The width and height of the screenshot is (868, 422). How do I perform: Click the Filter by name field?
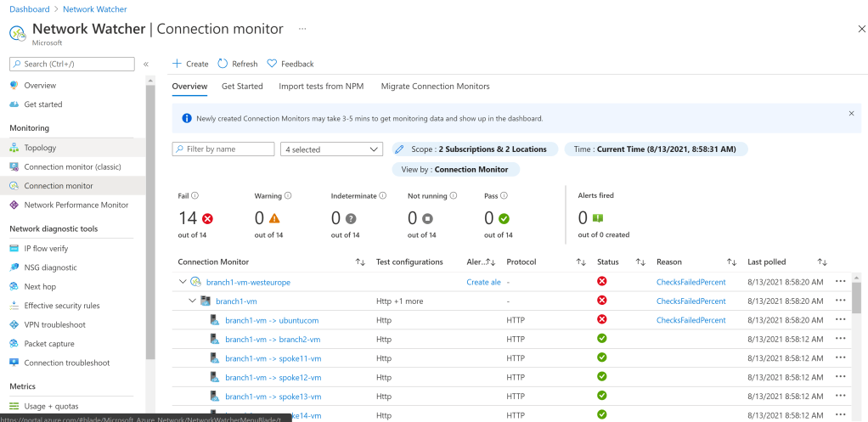click(223, 149)
